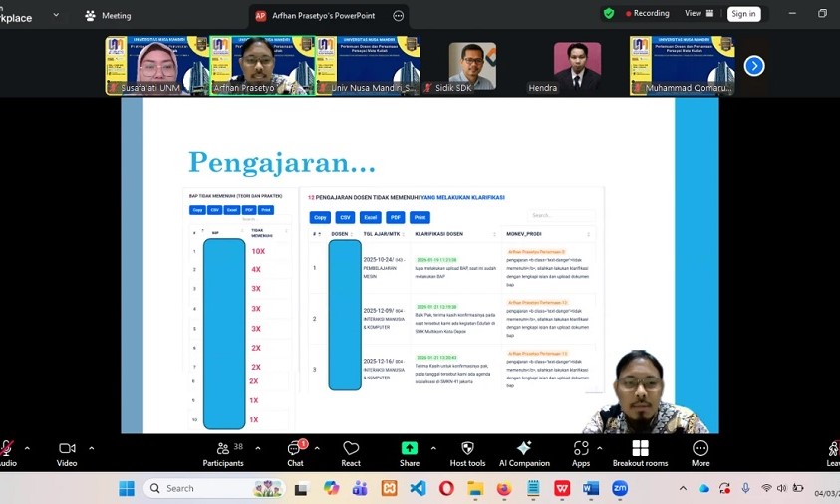Expand options arrow next to Share

pyautogui.click(x=433, y=448)
